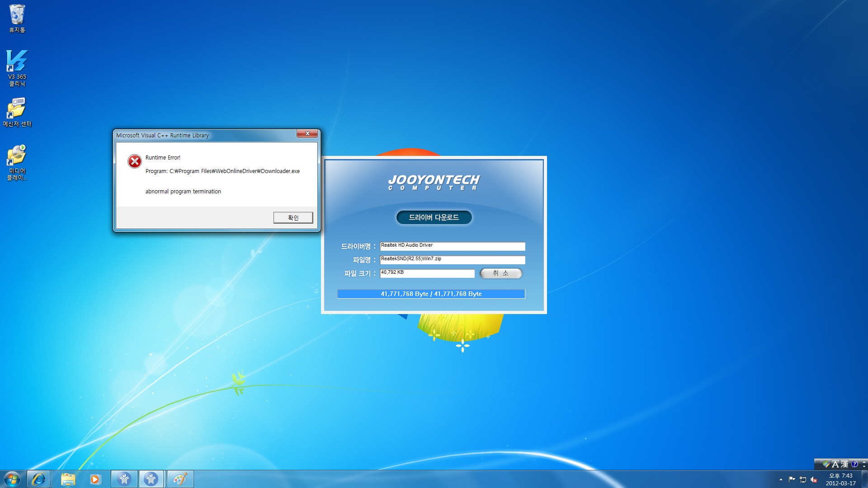Image resolution: width=868 pixels, height=488 pixels.
Task: Confirm the Runtime Error dialog with 확인
Action: (x=293, y=218)
